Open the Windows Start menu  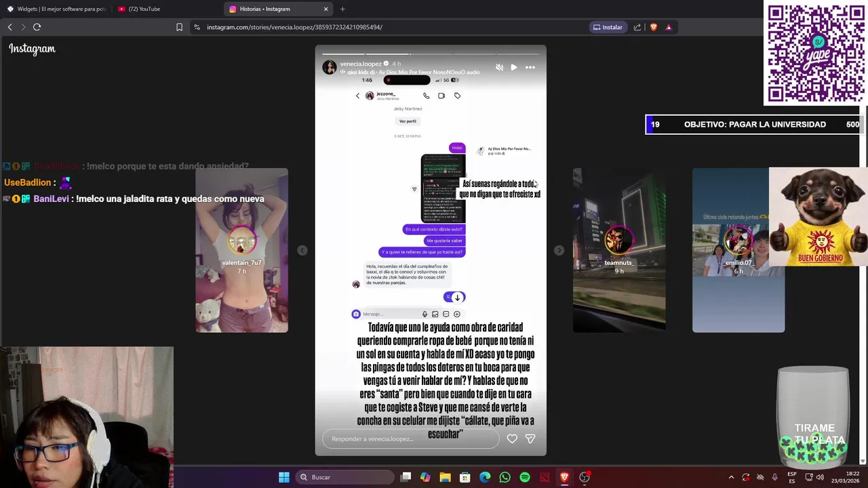(x=284, y=477)
